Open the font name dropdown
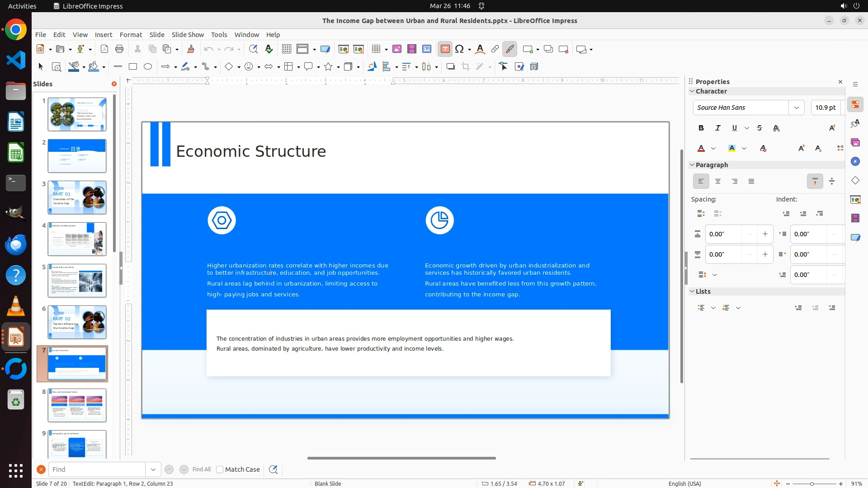 coord(796,108)
